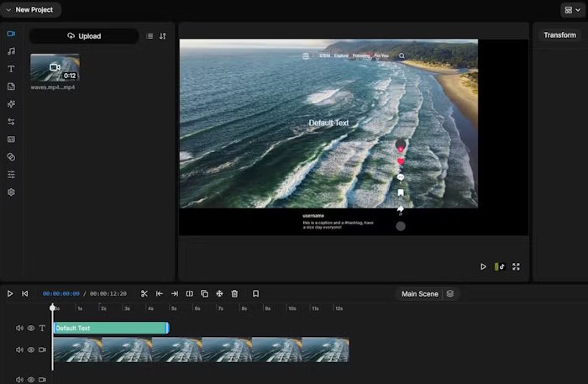The width and height of the screenshot is (588, 384).
Task: Mute the empty bottom track
Action: point(19,380)
